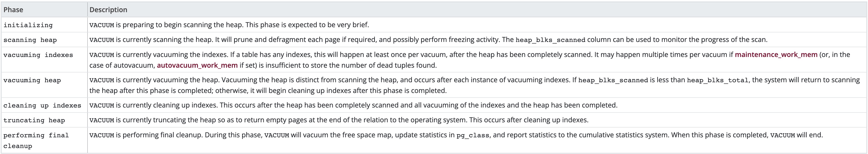Click heap_blks_scanned in the vacuuming heap description
Image resolution: width=868 pixels, height=154 pixels.
coord(613,80)
